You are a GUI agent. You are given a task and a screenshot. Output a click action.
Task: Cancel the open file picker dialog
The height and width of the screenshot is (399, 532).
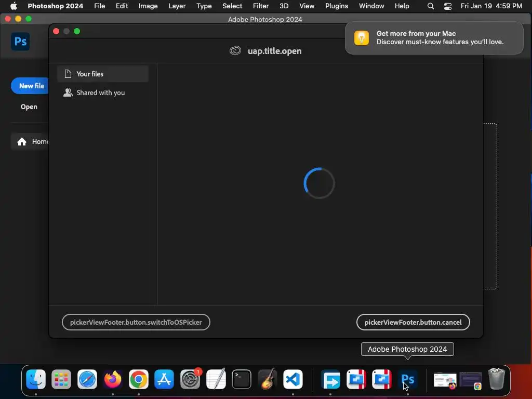tap(413, 322)
